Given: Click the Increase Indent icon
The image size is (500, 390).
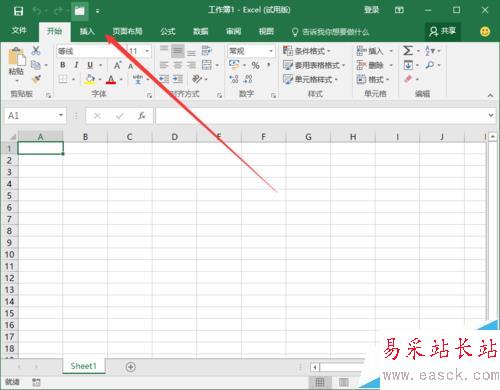Looking at the screenshot, I should [178, 79].
